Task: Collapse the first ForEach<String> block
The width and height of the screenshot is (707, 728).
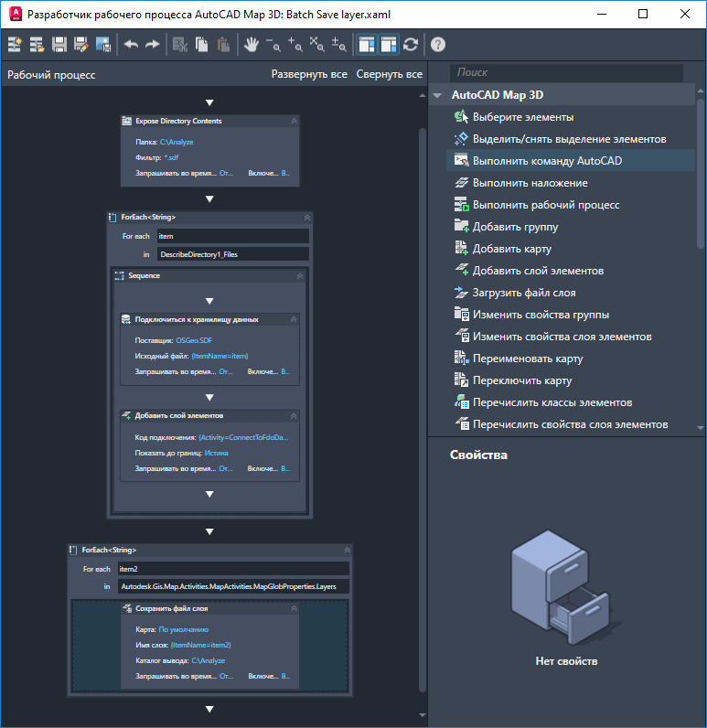Action: [306, 218]
